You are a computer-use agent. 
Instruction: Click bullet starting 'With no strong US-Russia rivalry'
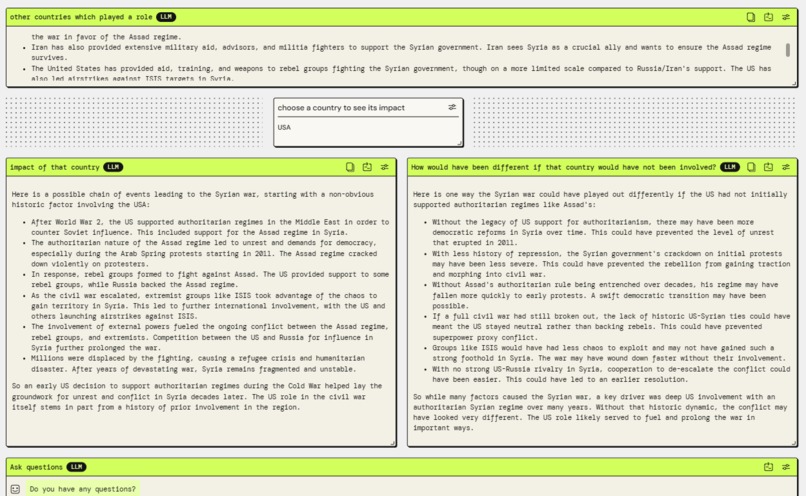[x=611, y=374]
